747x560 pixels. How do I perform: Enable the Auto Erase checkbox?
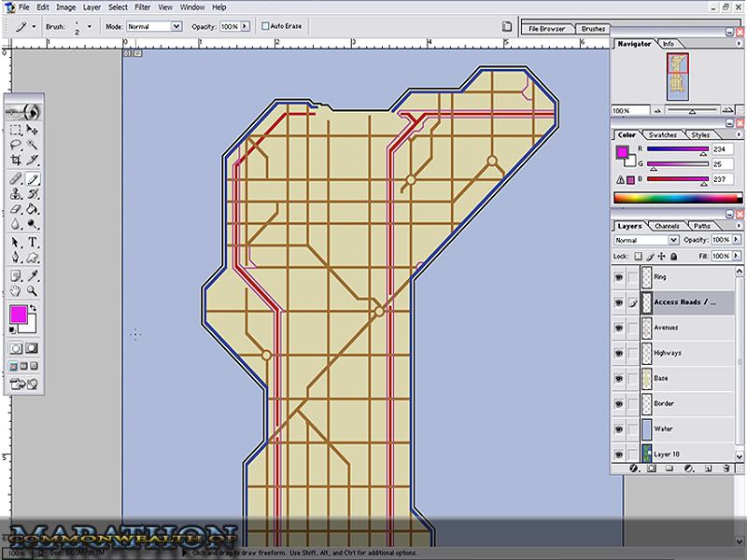(265, 26)
